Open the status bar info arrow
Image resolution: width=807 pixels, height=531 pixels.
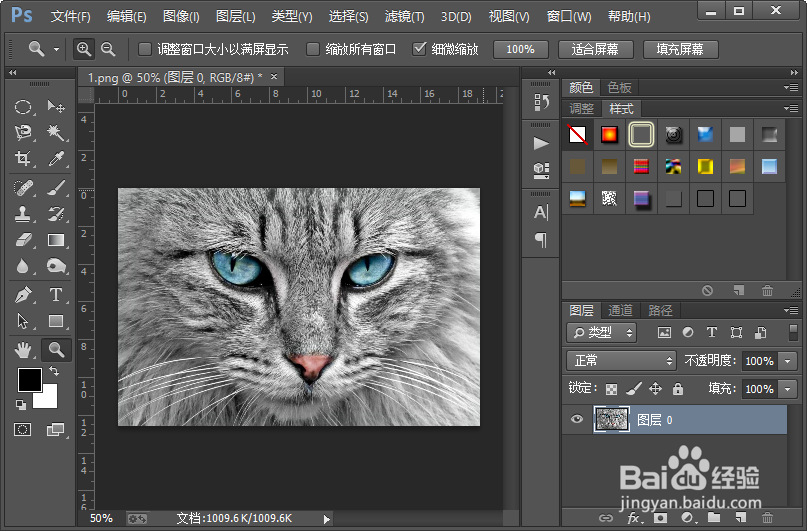coord(327,519)
